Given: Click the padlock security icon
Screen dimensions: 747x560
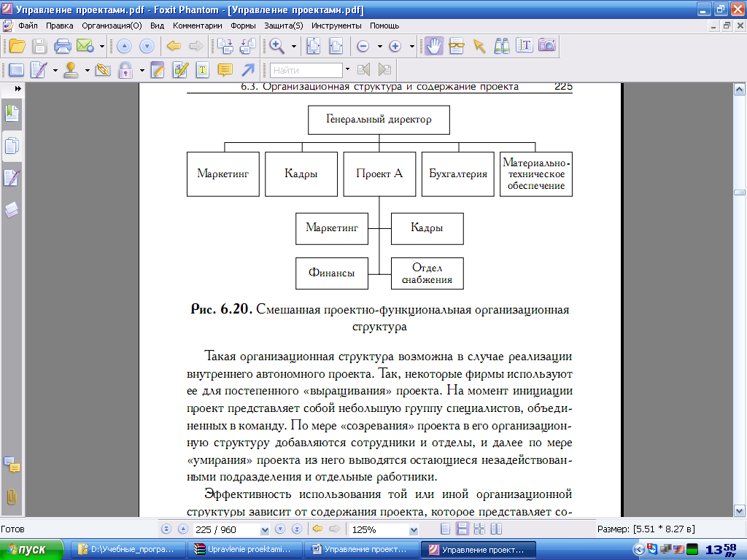Looking at the screenshot, I should point(125,70).
